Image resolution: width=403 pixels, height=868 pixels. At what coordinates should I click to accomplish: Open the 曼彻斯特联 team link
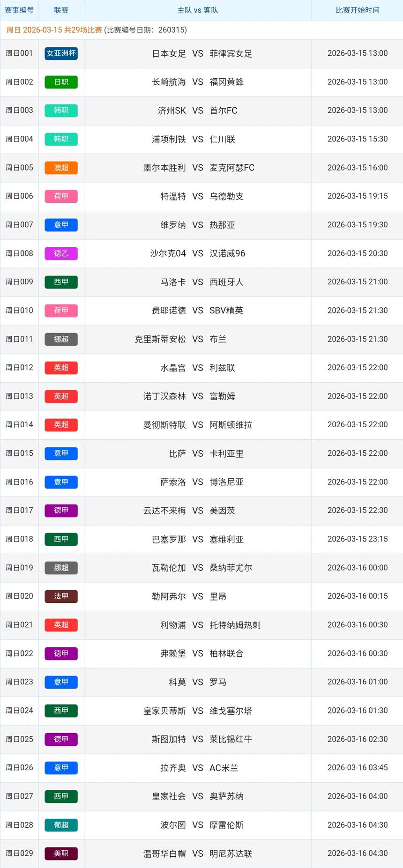pyautogui.click(x=164, y=425)
